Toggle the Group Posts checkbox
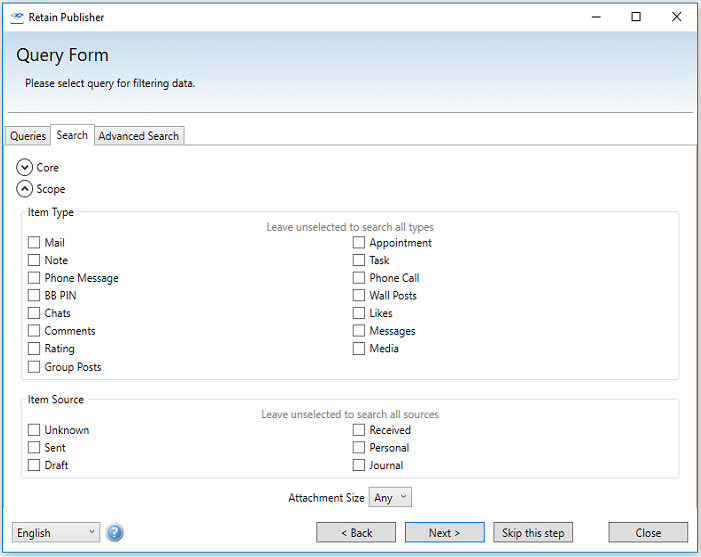The image size is (701, 557). coord(35,367)
